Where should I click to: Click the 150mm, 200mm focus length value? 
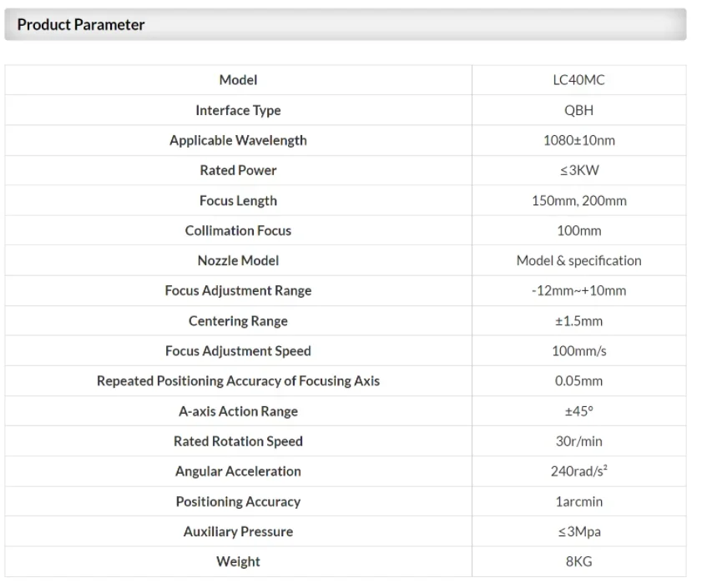[x=578, y=200]
